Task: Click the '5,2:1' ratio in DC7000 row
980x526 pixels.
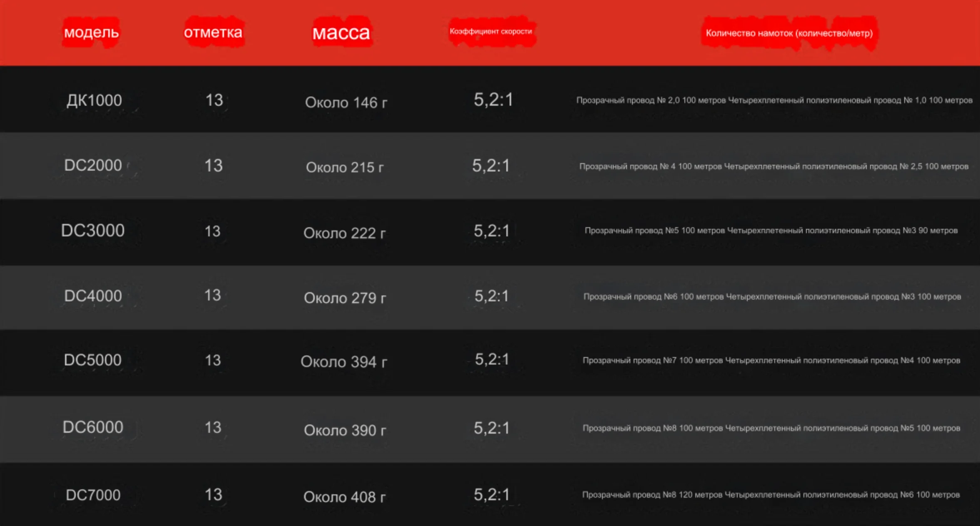Action: tap(492, 495)
